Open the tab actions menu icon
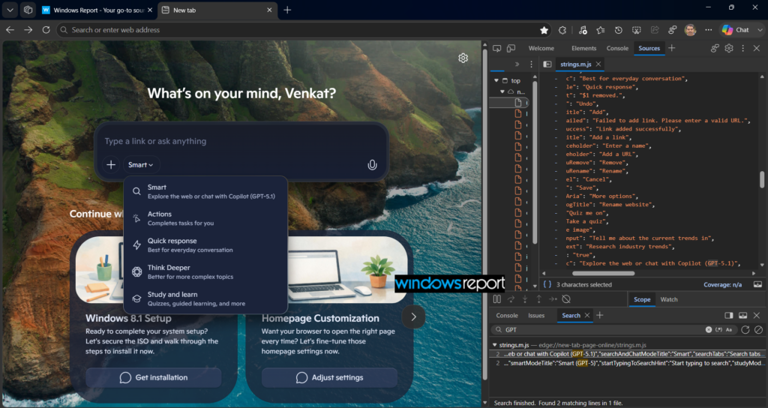 click(10, 10)
